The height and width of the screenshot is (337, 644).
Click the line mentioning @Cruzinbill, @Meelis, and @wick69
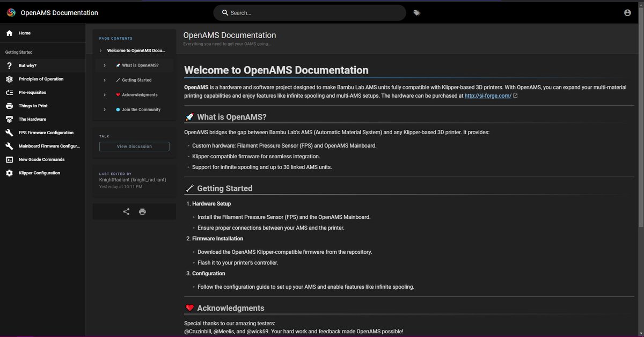[294, 332]
